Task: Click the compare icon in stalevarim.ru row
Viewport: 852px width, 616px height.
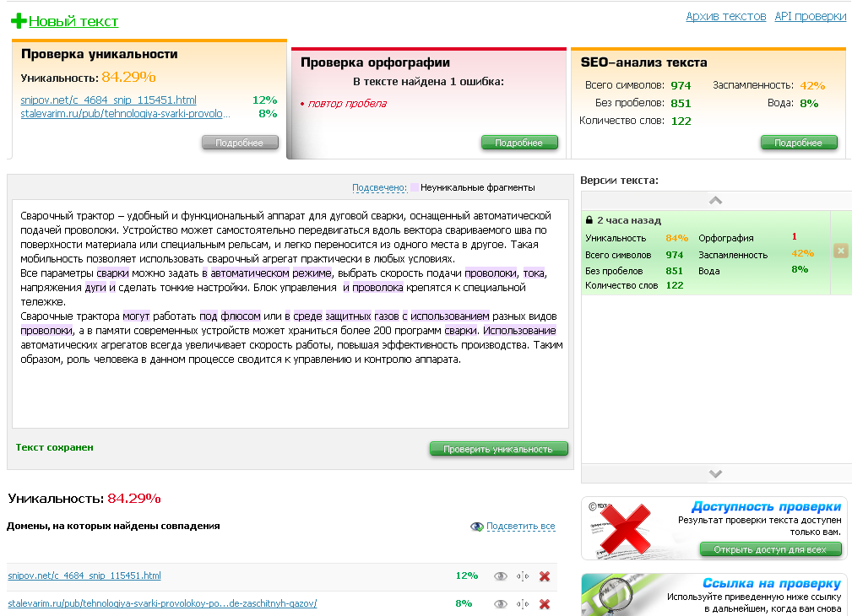Action: pos(523,604)
